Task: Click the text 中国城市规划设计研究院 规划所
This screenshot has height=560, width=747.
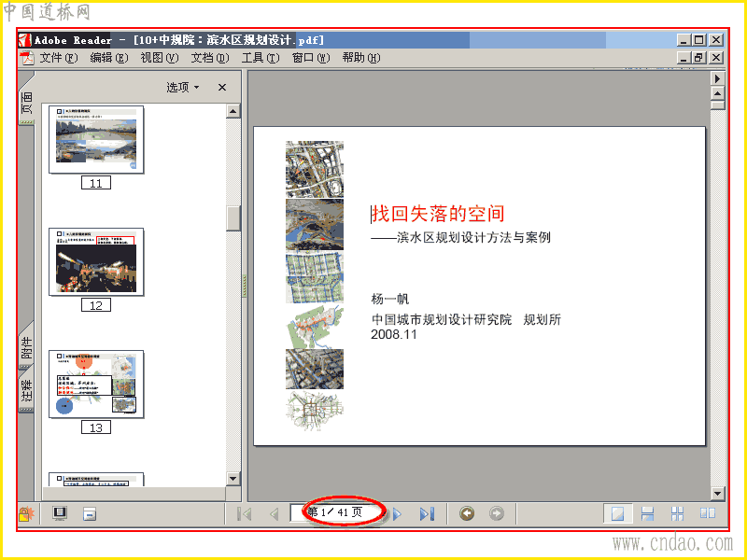Action: point(466,319)
